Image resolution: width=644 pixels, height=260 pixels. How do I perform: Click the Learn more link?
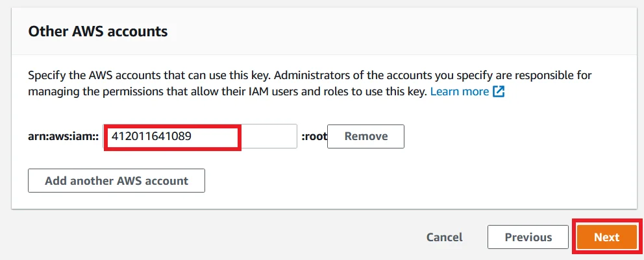459,91
